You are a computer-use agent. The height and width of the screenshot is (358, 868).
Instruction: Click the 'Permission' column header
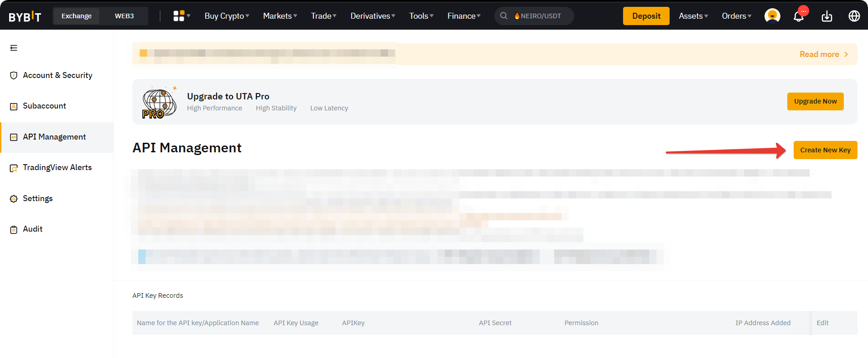(x=582, y=323)
